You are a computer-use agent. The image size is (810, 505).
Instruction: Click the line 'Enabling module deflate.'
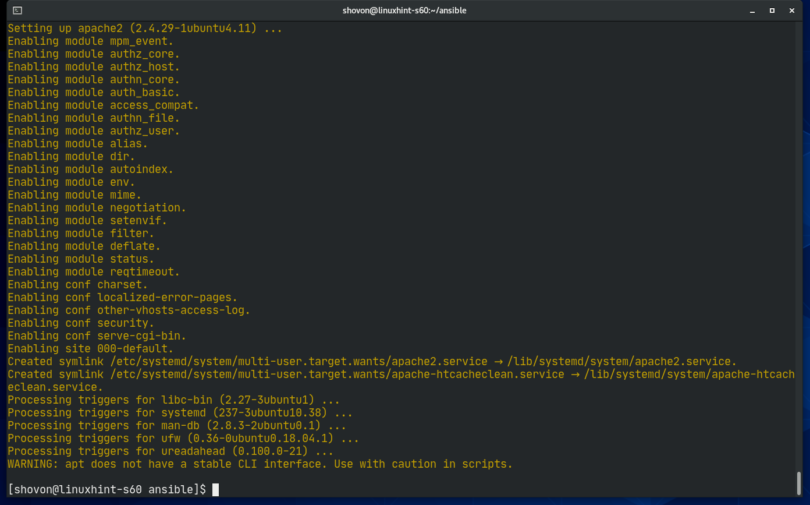click(x=84, y=246)
